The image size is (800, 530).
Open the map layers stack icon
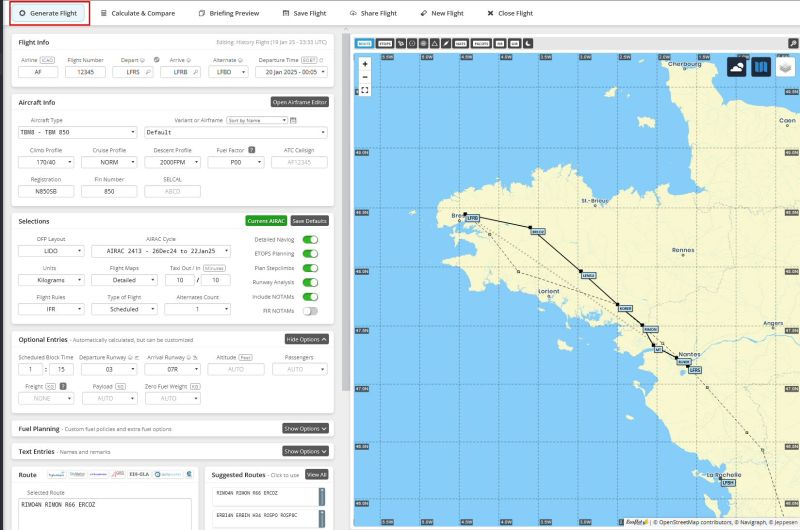pyautogui.click(x=785, y=67)
